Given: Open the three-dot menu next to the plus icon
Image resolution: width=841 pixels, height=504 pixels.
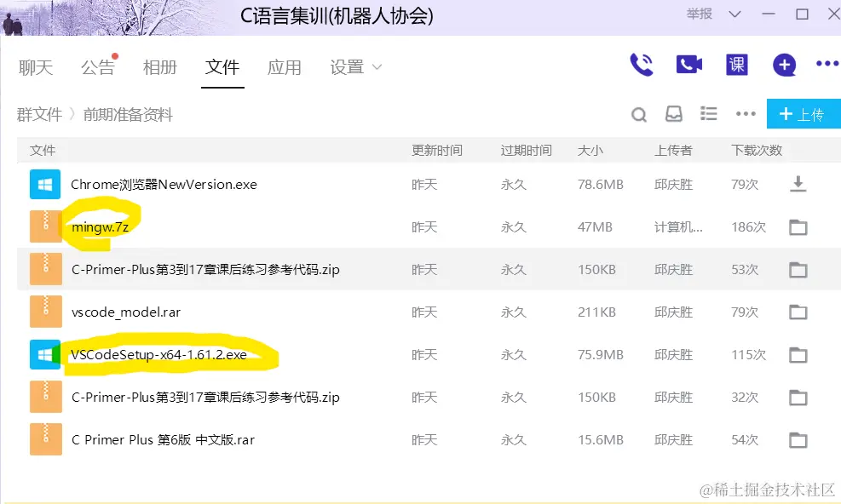Looking at the screenshot, I should 826,63.
